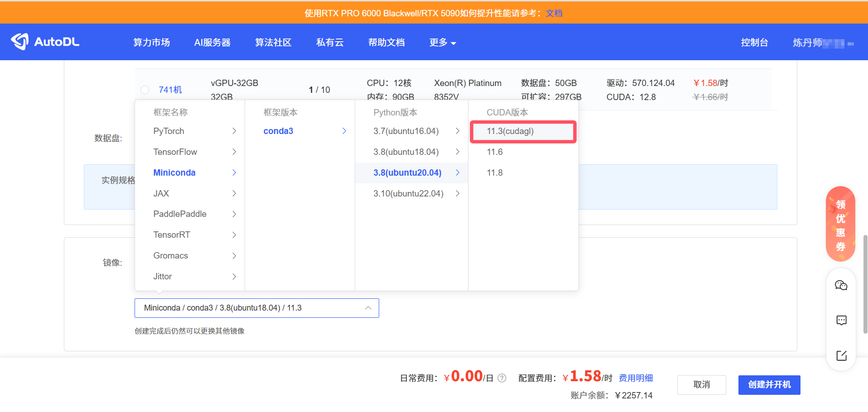Select the 741机 machine radio button
The image size is (868, 412).
pos(145,90)
